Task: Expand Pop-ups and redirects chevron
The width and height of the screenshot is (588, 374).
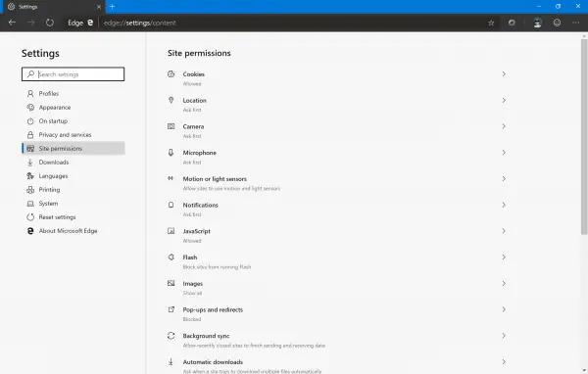Action: 504,309
